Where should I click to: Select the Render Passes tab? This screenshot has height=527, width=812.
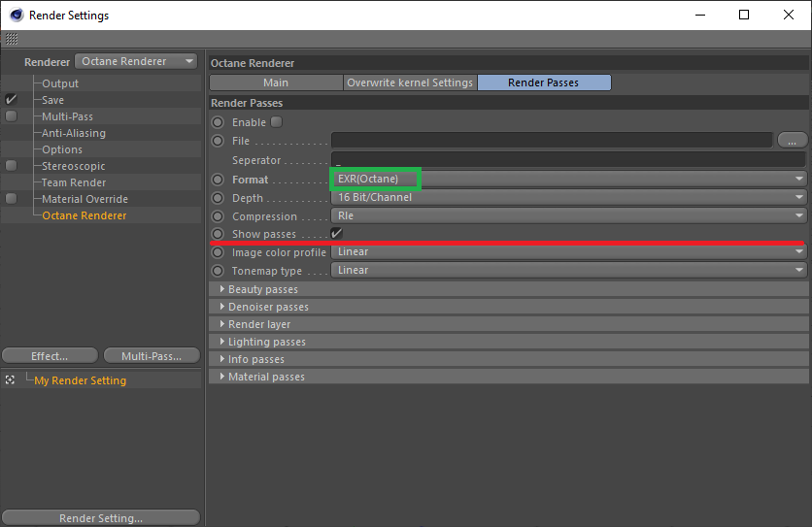pyautogui.click(x=544, y=82)
